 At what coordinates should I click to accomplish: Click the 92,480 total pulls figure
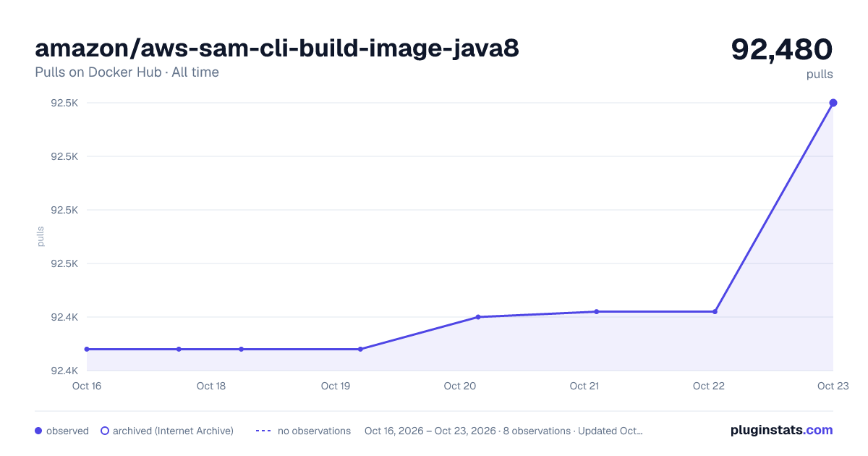point(782,49)
